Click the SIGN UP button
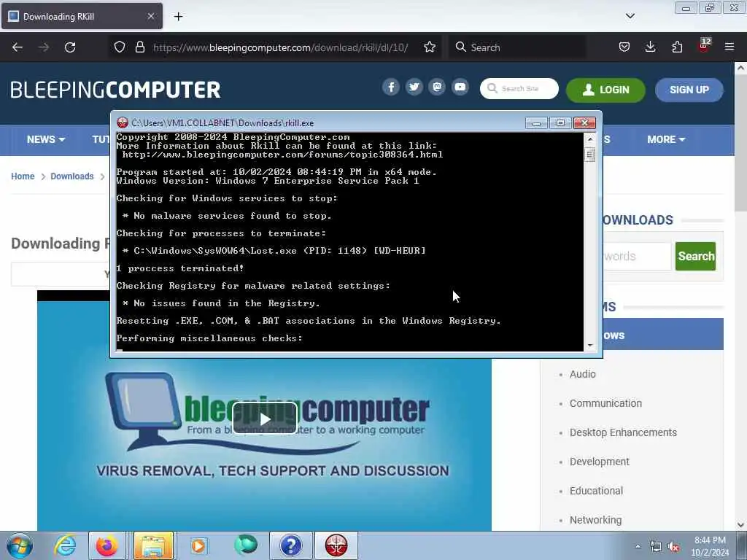This screenshot has width=747, height=560. coord(689,90)
